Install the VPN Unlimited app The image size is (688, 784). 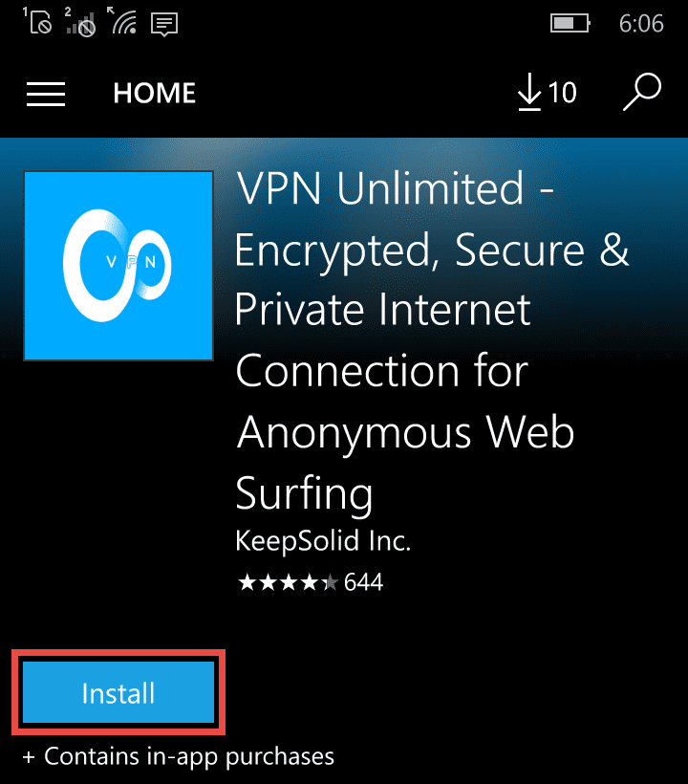point(118,692)
